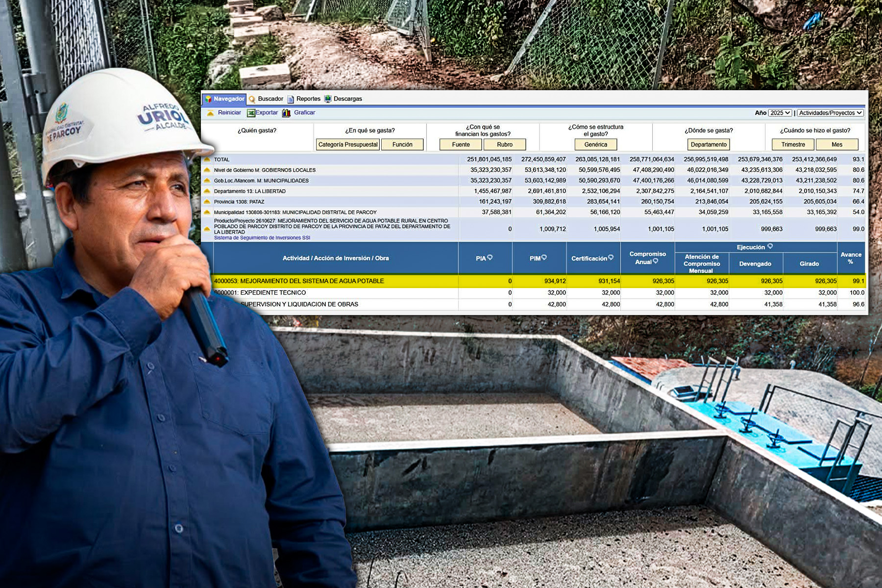
Task: Click the Devengado column header
Action: (755, 264)
